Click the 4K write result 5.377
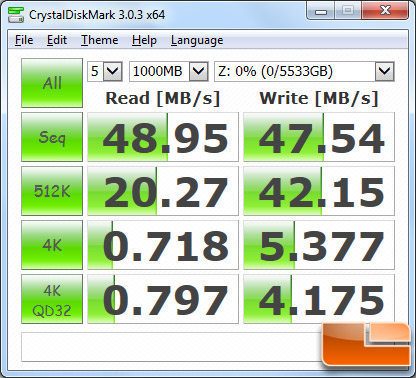This screenshot has width=416, height=378. pos(319,245)
